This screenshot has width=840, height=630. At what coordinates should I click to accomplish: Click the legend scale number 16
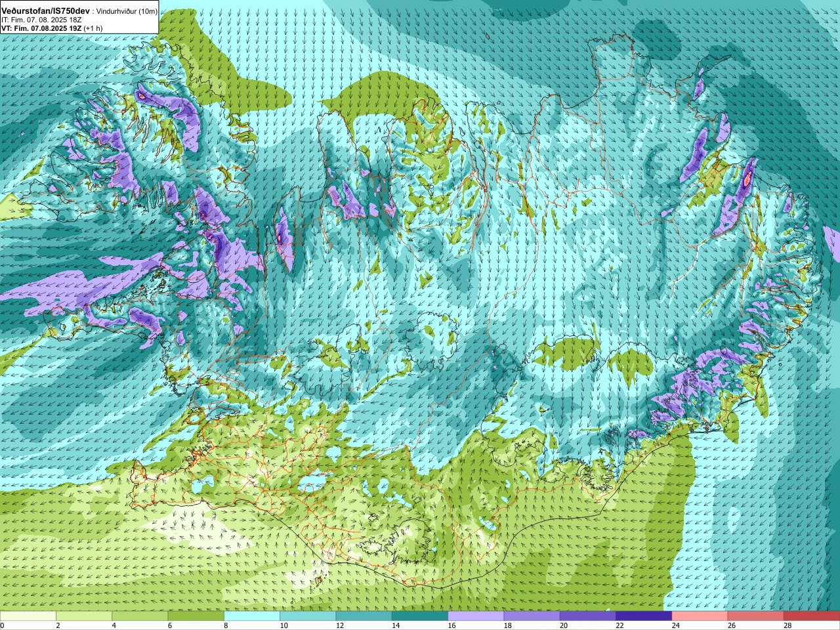[x=451, y=625]
